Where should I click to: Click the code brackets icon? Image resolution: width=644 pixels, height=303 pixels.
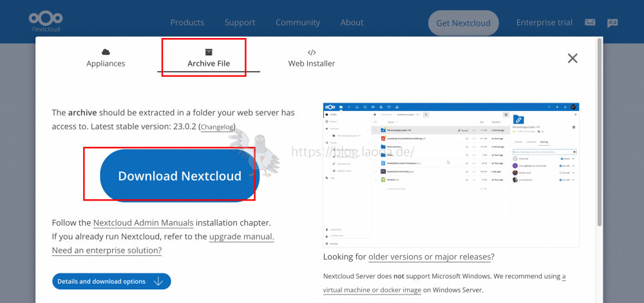coord(312,52)
